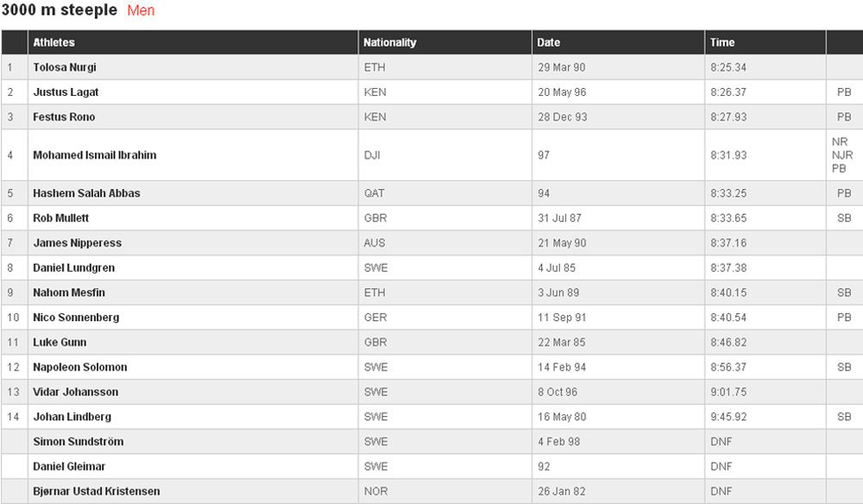Click Festus Rono name
Viewport: 863px width, 504px height.
click(x=64, y=117)
